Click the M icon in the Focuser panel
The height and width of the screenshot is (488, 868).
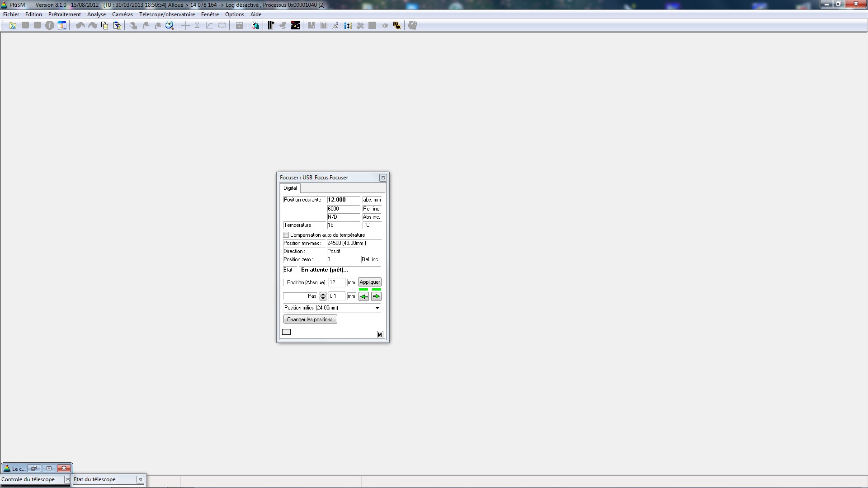(x=380, y=334)
